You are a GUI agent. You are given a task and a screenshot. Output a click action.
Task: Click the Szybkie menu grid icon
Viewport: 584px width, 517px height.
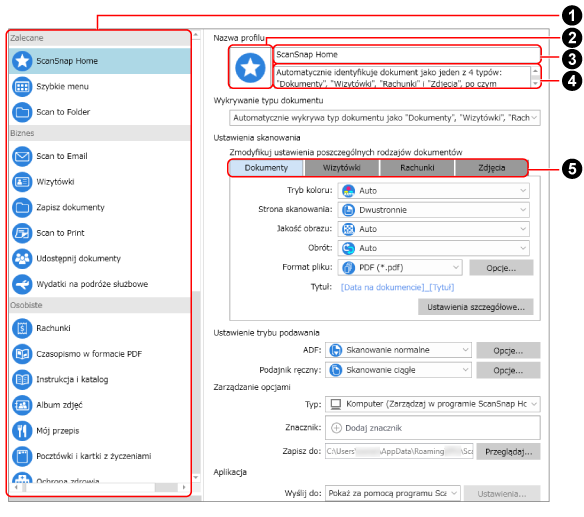pyautogui.click(x=22, y=87)
